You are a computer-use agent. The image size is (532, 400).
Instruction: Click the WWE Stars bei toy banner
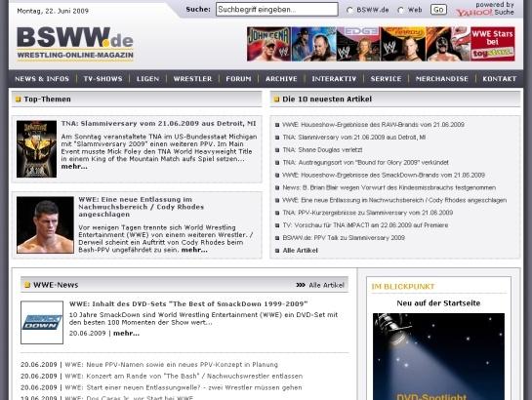coord(493,44)
